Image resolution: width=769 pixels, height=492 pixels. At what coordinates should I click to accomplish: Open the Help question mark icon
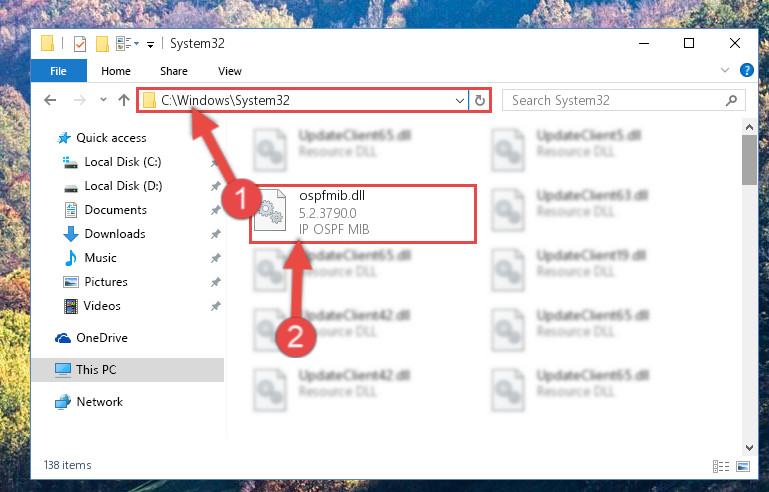pos(746,70)
